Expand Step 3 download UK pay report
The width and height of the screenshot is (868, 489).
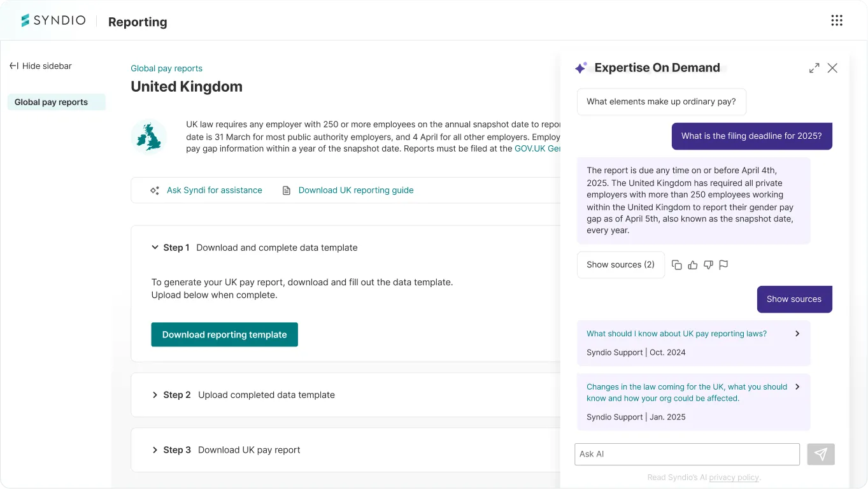click(155, 450)
